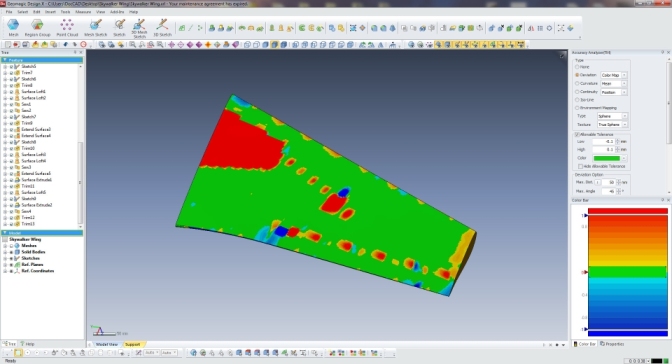
Task: Click the Ref. Coordinates tree icon
Action: point(17,271)
